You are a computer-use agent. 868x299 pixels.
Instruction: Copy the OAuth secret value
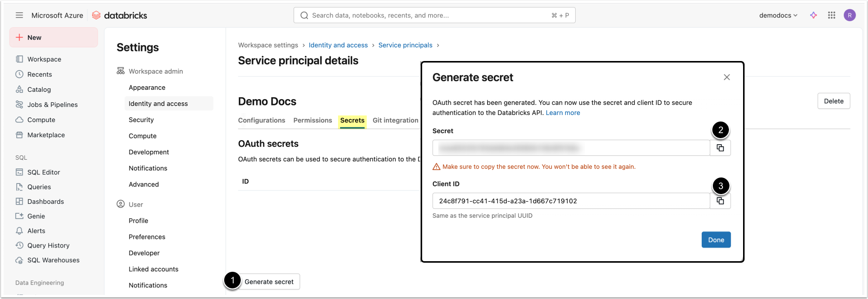720,148
